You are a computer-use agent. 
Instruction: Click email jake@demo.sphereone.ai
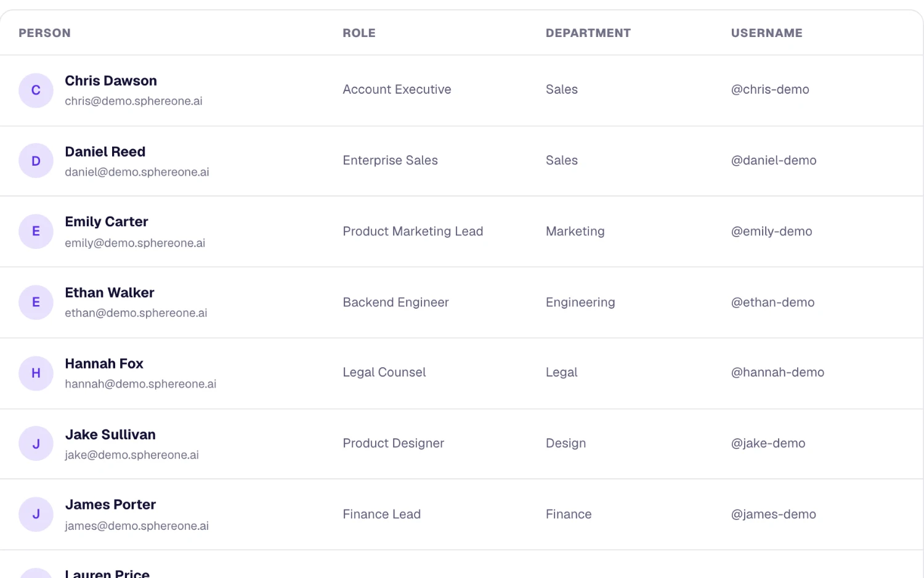click(x=132, y=455)
